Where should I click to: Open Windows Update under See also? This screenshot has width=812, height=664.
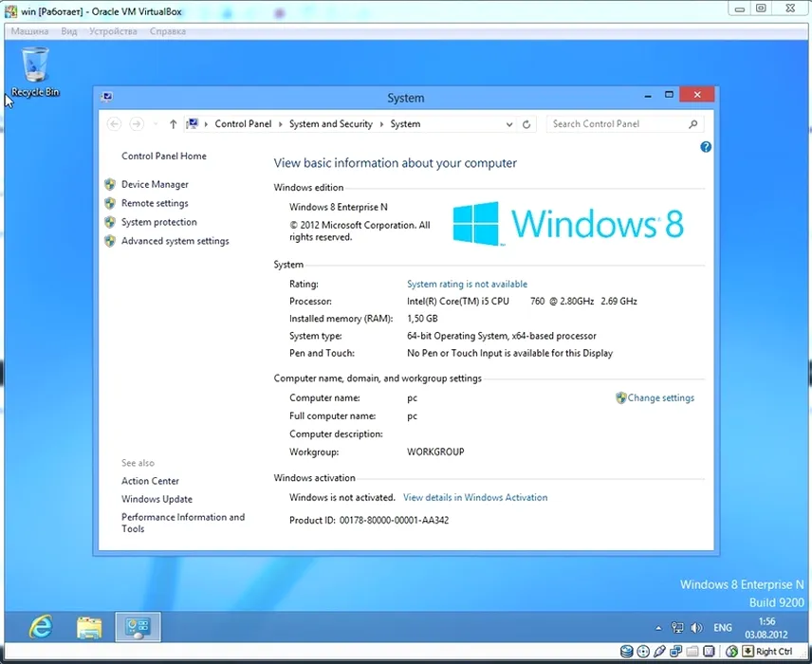[157, 499]
